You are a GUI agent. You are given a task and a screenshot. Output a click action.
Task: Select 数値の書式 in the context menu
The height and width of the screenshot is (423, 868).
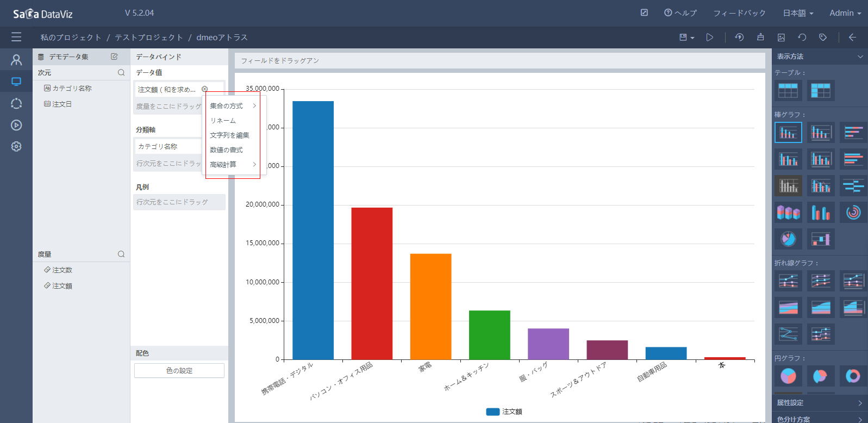[x=226, y=150]
